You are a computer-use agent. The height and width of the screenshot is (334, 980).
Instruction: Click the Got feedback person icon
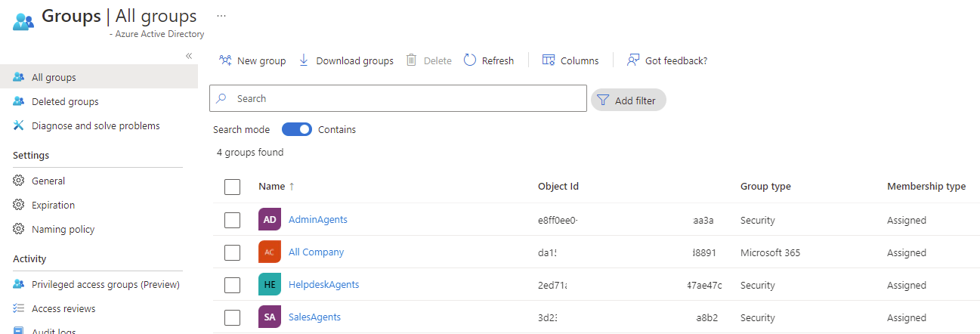click(x=633, y=60)
